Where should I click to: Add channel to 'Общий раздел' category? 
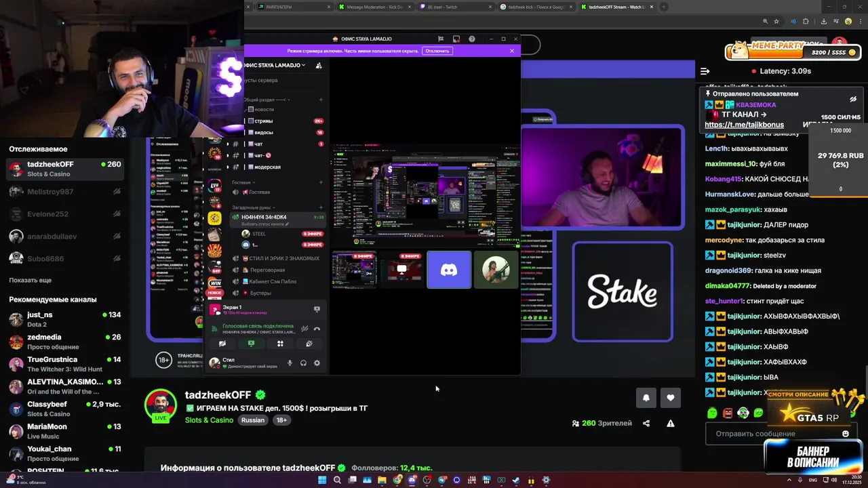click(x=321, y=100)
